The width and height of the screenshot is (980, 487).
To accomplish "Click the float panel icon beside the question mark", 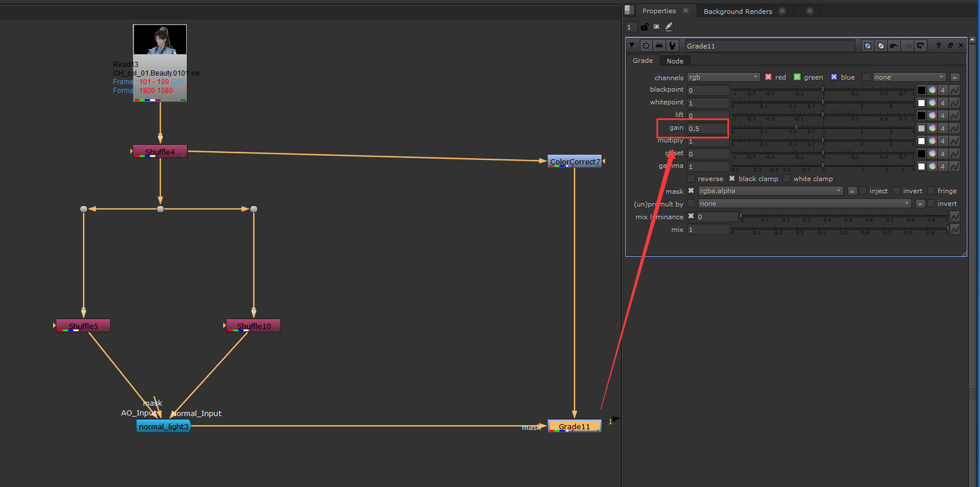I will [950, 45].
